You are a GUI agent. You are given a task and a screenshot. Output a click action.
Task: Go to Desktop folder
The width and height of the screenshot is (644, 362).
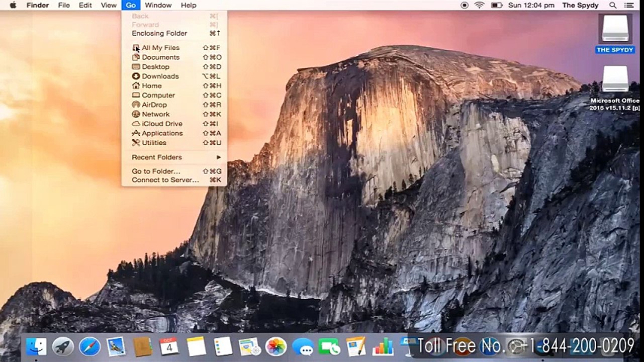click(x=174, y=67)
